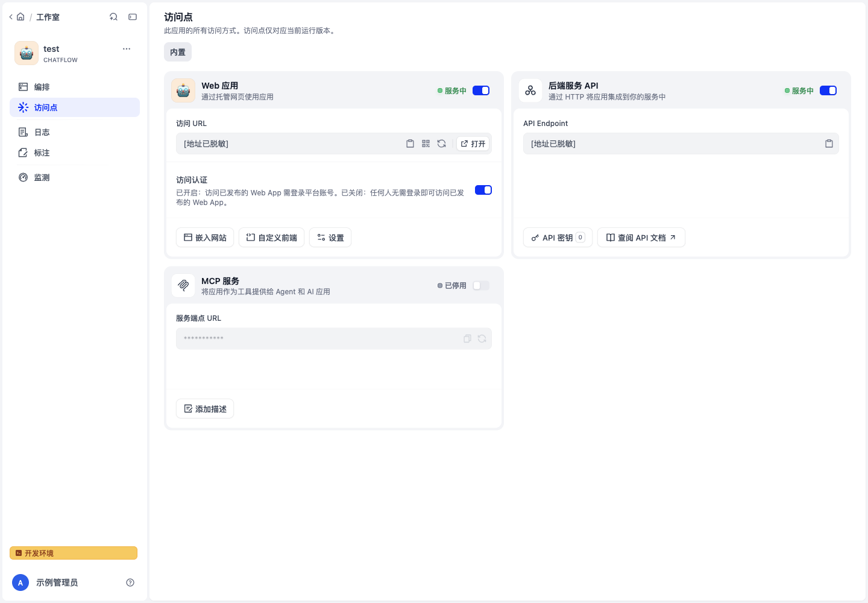Click the 示例管理员 user name
Screen dimensions: 868x603
tap(57, 582)
